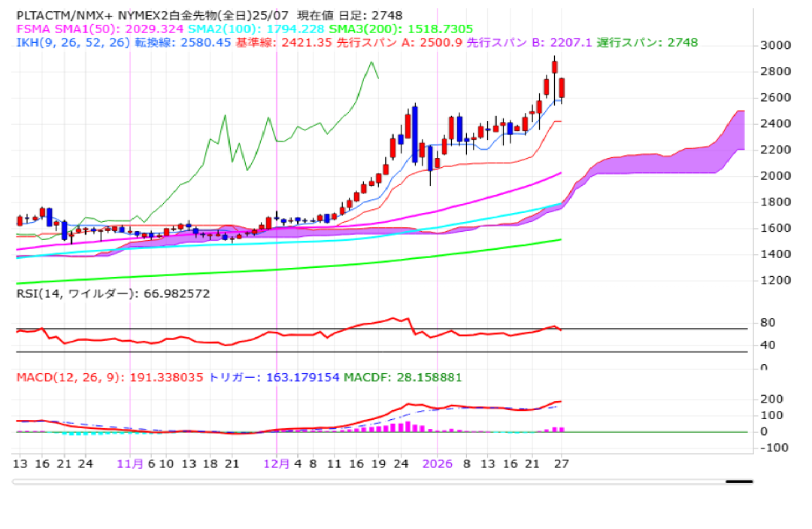812x529 pixels.
Task: Select the 11月 date marker on axis
Action: (x=130, y=464)
